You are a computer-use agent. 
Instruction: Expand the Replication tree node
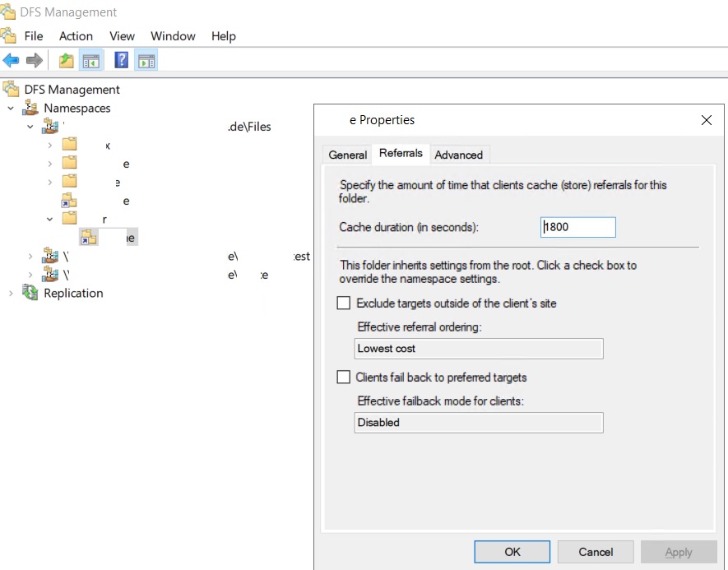pos(11,293)
